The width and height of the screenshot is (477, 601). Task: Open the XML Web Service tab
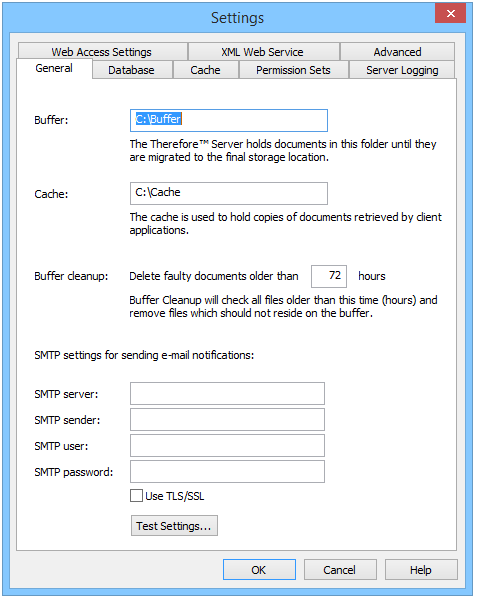click(263, 51)
